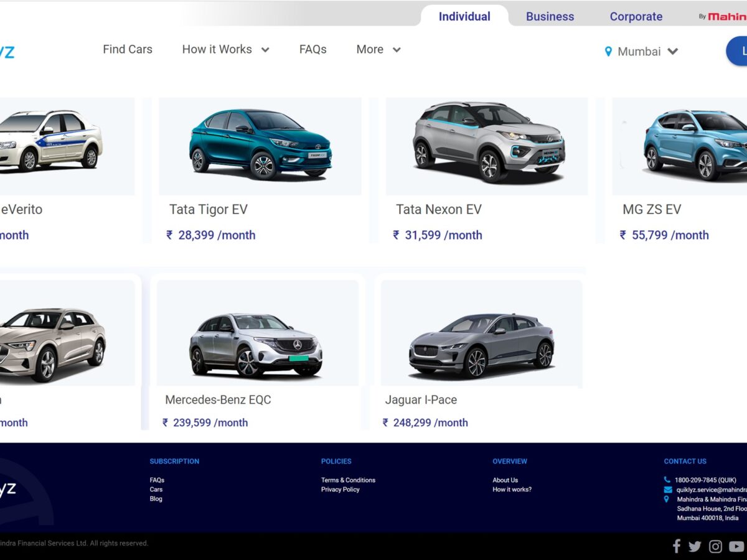
Task: Open the FAQs navigation item
Action: 313,49
